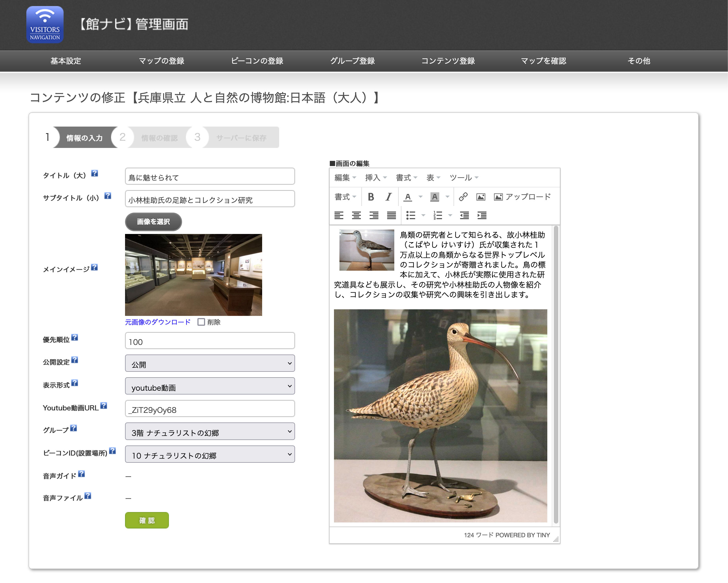This screenshot has height=583, width=728.
Task: Open the 書式 editor menu
Action: click(407, 178)
